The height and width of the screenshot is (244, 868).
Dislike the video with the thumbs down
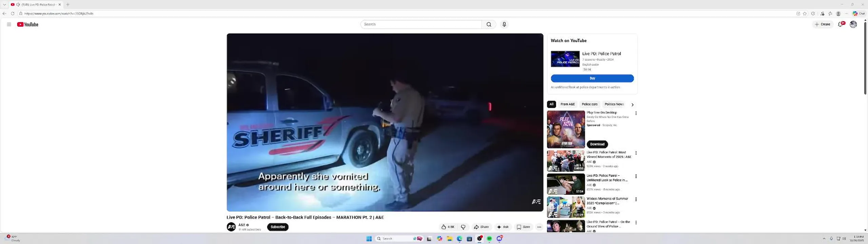pyautogui.click(x=463, y=227)
